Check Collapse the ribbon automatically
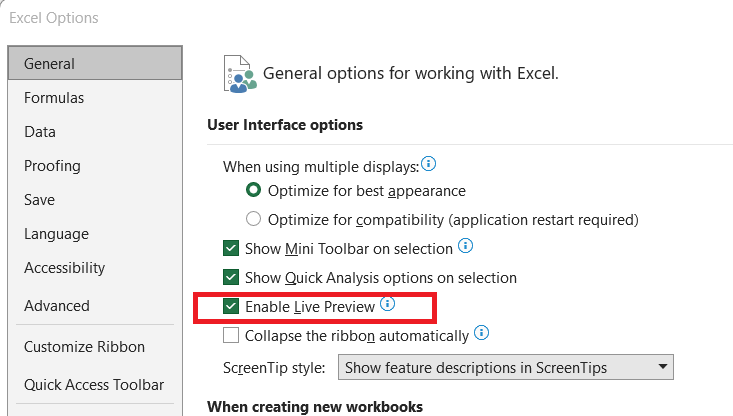 click(x=231, y=335)
